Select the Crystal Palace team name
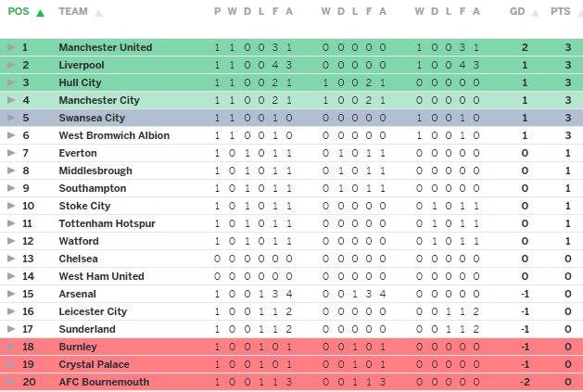 94,364
